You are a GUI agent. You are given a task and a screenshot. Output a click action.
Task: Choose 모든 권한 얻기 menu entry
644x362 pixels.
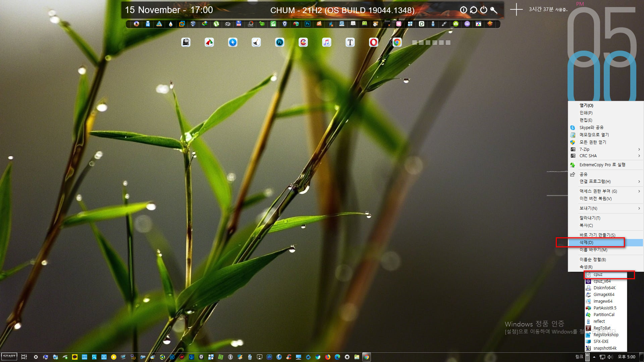pyautogui.click(x=605, y=142)
